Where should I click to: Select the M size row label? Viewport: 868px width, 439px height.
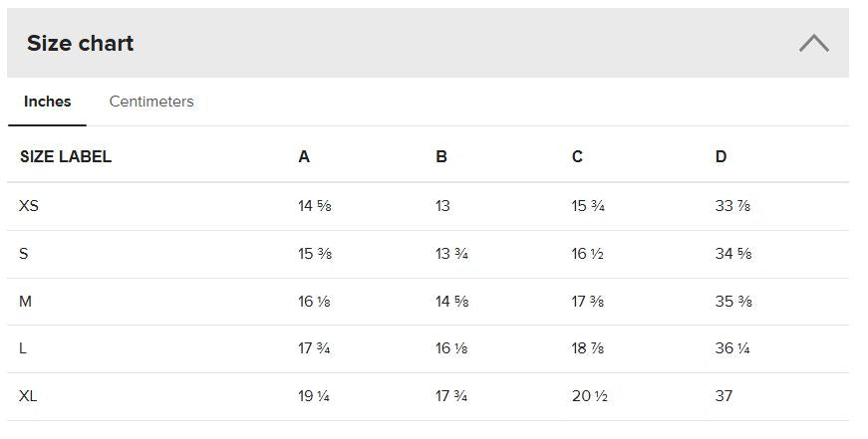26,302
